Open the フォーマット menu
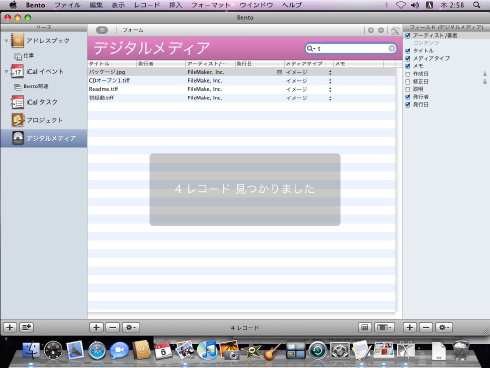Screen dimensions: 490x368 click(x=211, y=5)
